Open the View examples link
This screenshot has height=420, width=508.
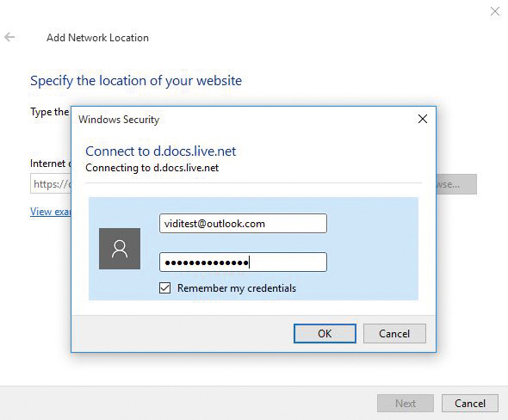point(51,212)
